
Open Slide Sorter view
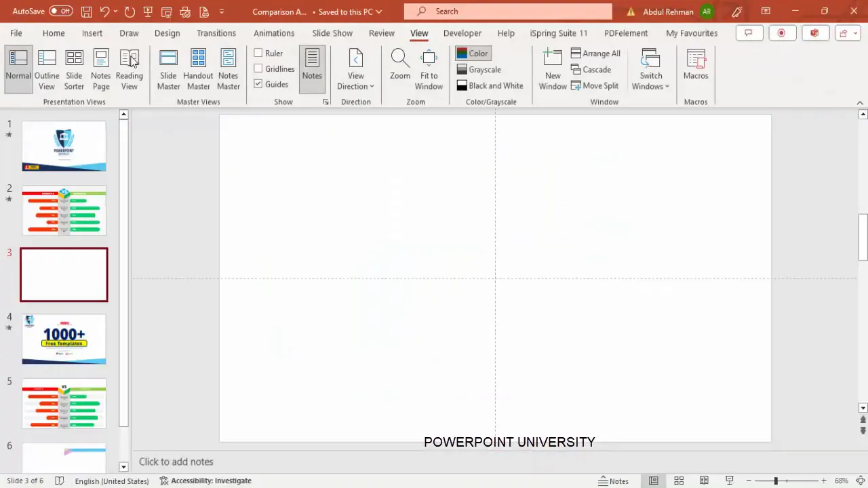(74, 70)
